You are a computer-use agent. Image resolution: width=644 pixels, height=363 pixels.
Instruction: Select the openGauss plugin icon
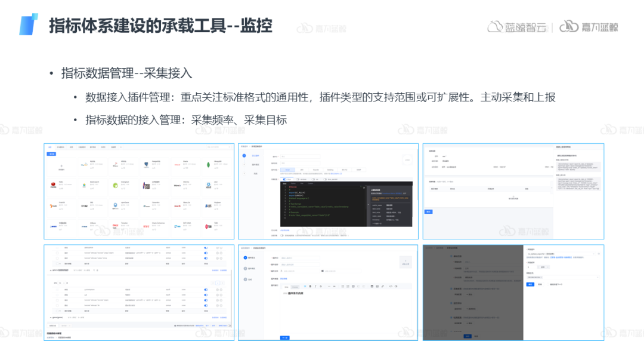coord(116,206)
